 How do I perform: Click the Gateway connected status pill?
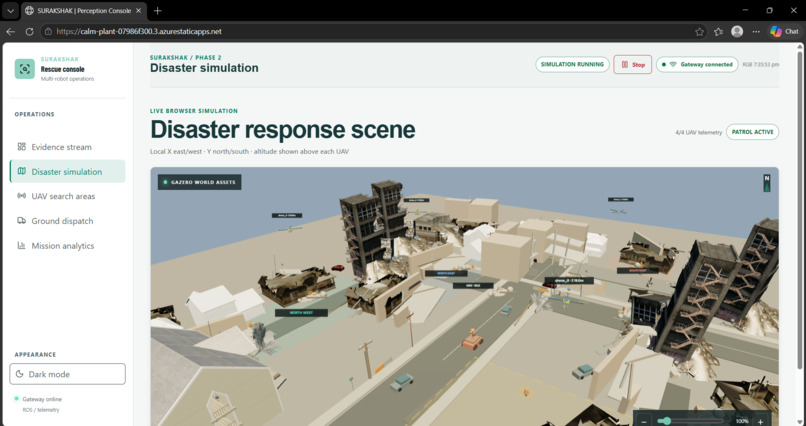697,65
